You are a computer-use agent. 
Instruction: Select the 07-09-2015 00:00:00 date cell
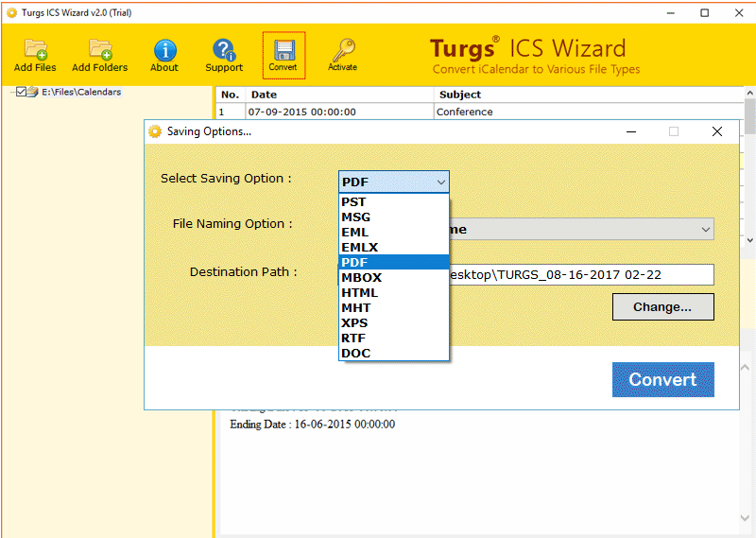pos(340,112)
